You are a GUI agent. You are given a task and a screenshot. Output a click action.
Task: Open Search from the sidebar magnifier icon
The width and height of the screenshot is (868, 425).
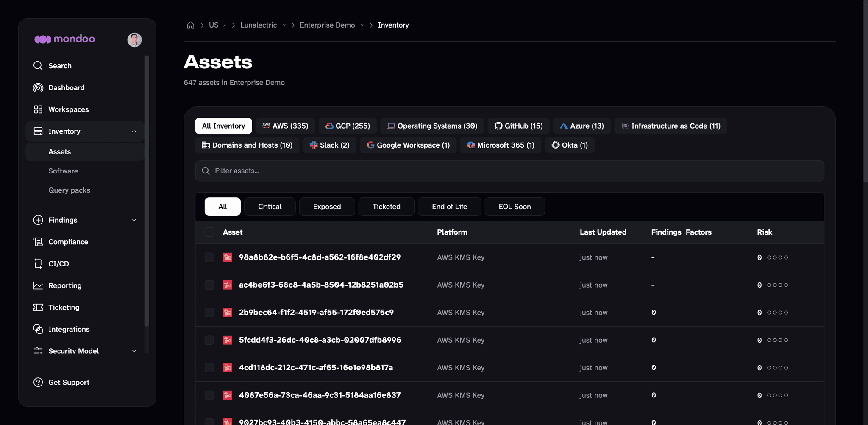[38, 66]
